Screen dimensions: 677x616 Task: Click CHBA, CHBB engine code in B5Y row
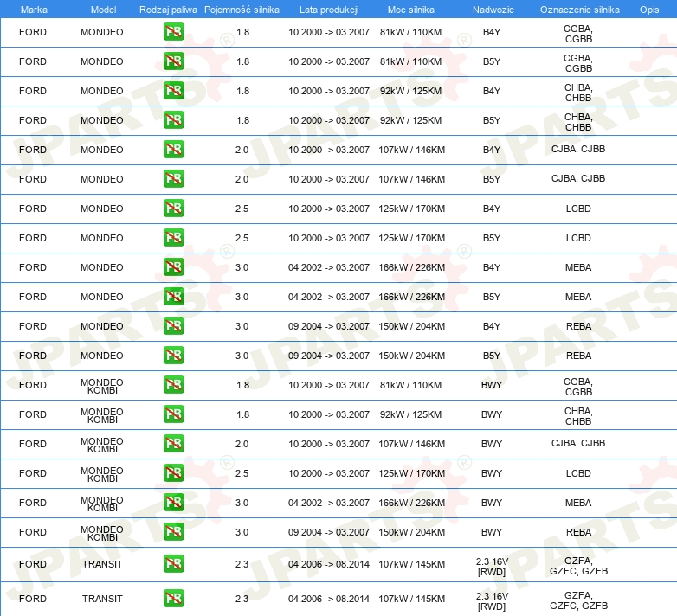coord(578,122)
